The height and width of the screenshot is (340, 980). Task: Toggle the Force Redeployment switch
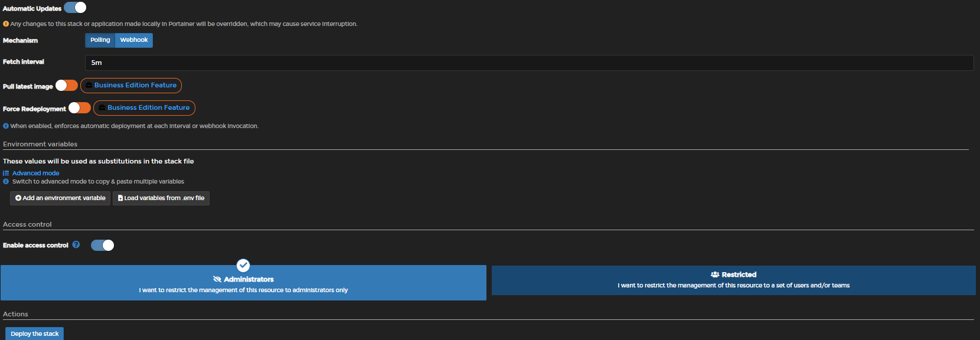pyautogui.click(x=80, y=108)
